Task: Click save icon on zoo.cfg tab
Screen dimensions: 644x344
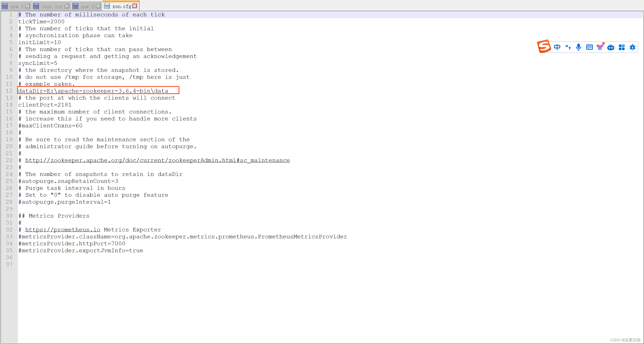Action: pyautogui.click(x=107, y=6)
